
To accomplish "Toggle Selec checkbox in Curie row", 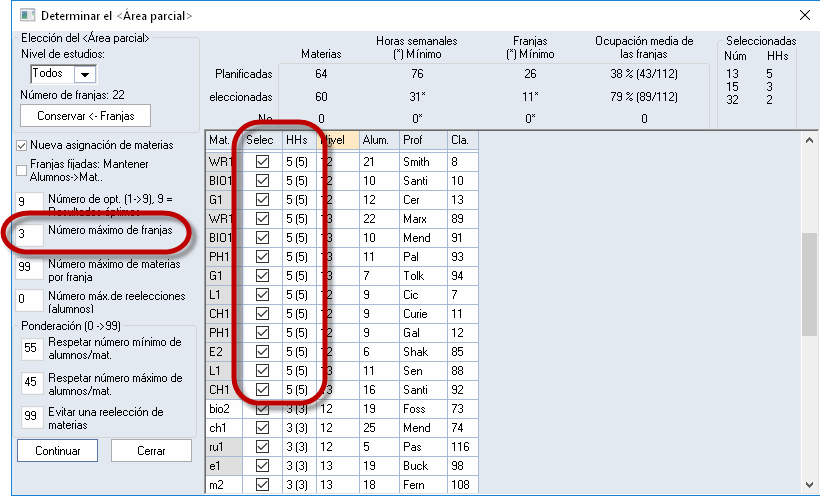I will point(262,314).
